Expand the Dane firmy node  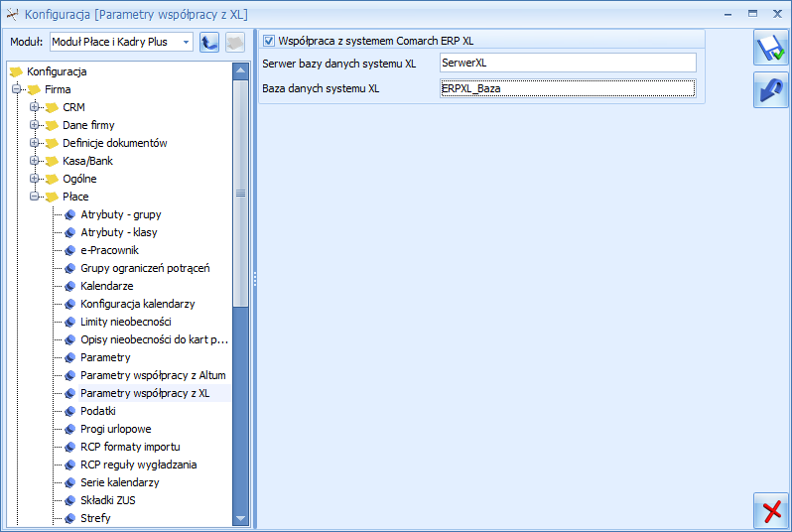pyautogui.click(x=35, y=125)
